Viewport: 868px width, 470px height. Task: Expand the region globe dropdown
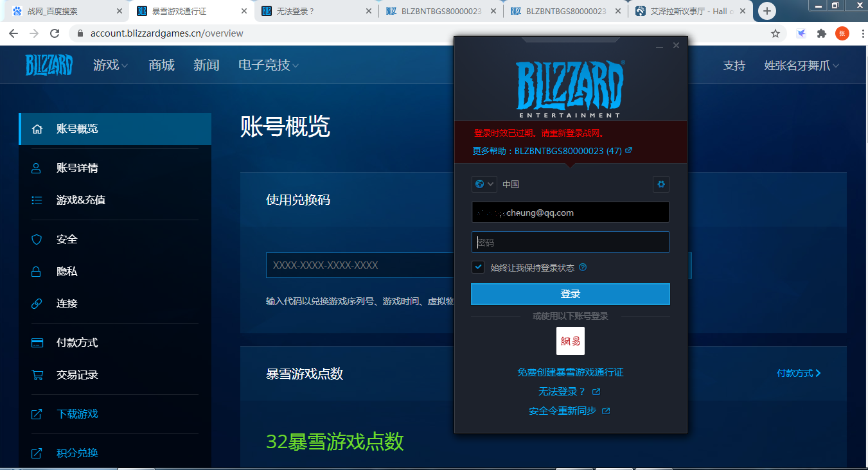[484, 184]
